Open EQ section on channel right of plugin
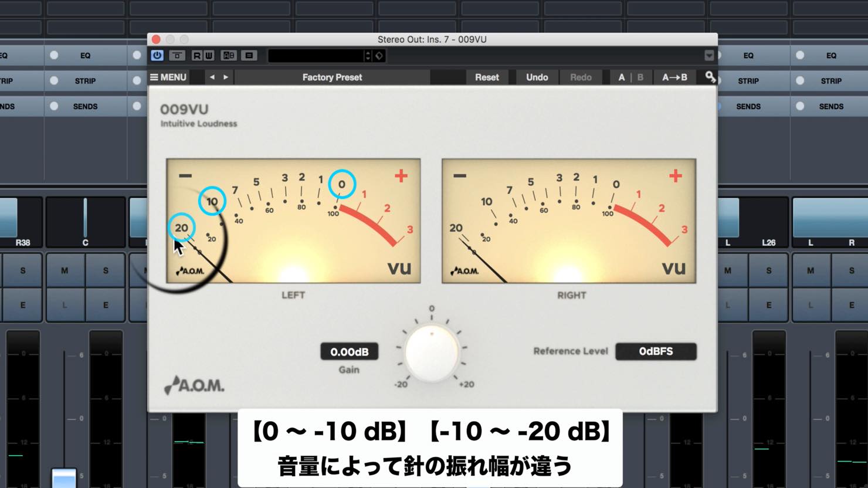The image size is (868, 488). 748,55
